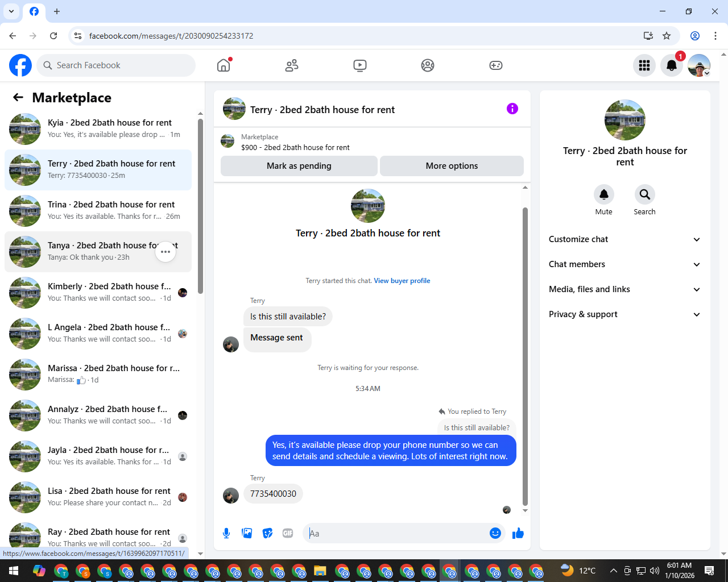Expand the Chat members section
Screen dimensions: 728x582
(624, 264)
